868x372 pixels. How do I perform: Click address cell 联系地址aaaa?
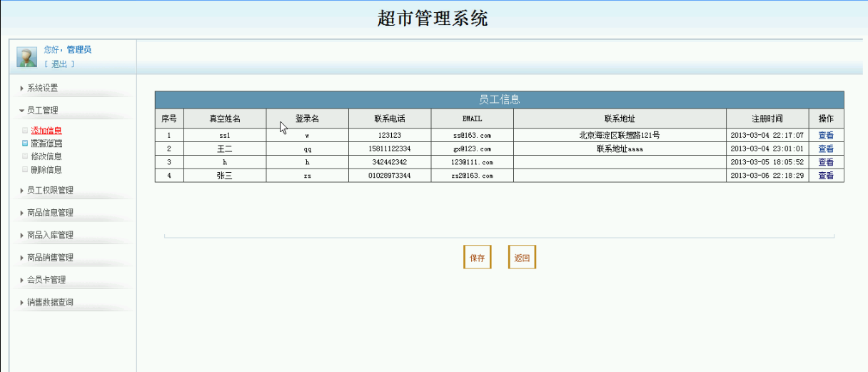pos(620,149)
